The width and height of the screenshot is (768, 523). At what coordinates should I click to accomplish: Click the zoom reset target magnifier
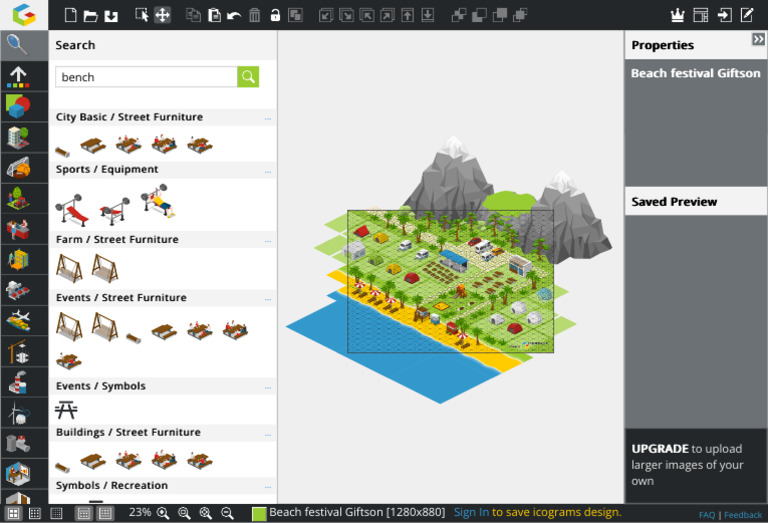(x=206, y=513)
